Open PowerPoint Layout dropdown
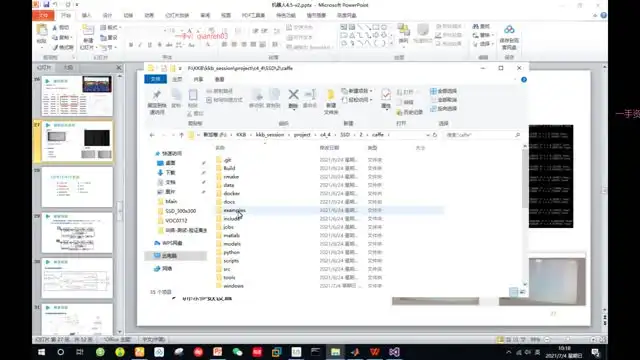This screenshot has height=360, width=640. [111, 27]
